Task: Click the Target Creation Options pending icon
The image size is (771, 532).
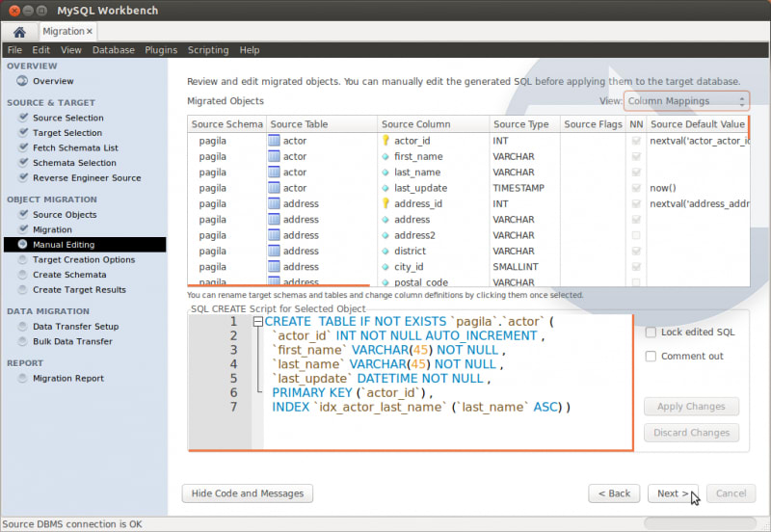Action: click(x=22, y=259)
